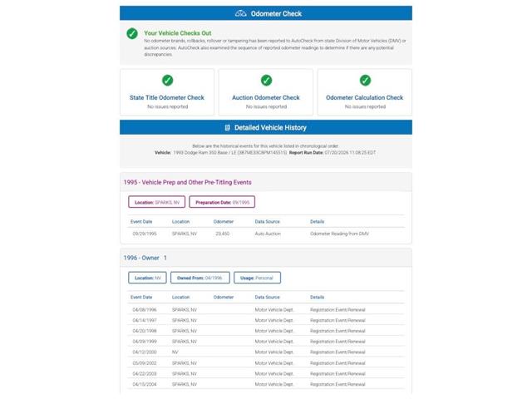The height and width of the screenshot is (399, 532).
Task: Click the 04/09/1999 event date
Action: 145,342
